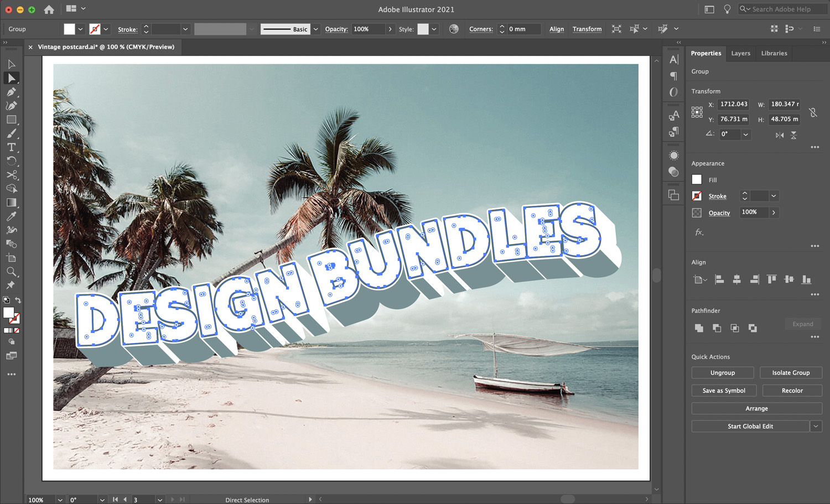
Task: Open control bar fill color dropdown
Action: point(81,29)
